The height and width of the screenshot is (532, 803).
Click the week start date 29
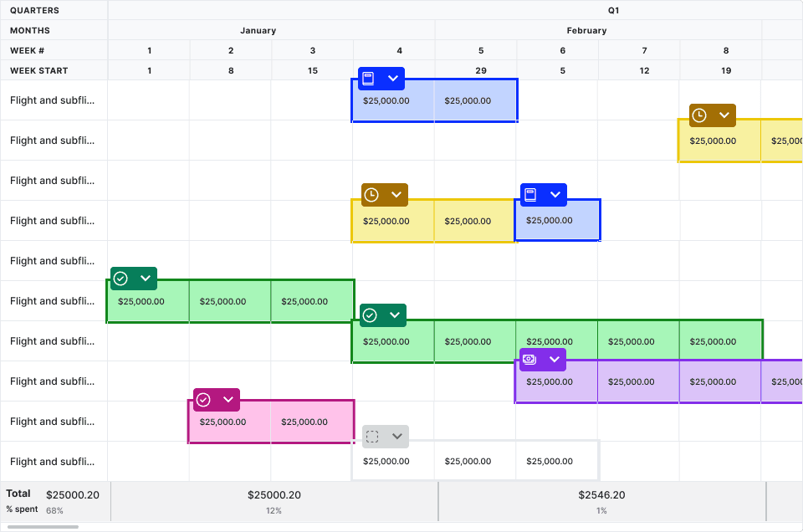coord(481,70)
